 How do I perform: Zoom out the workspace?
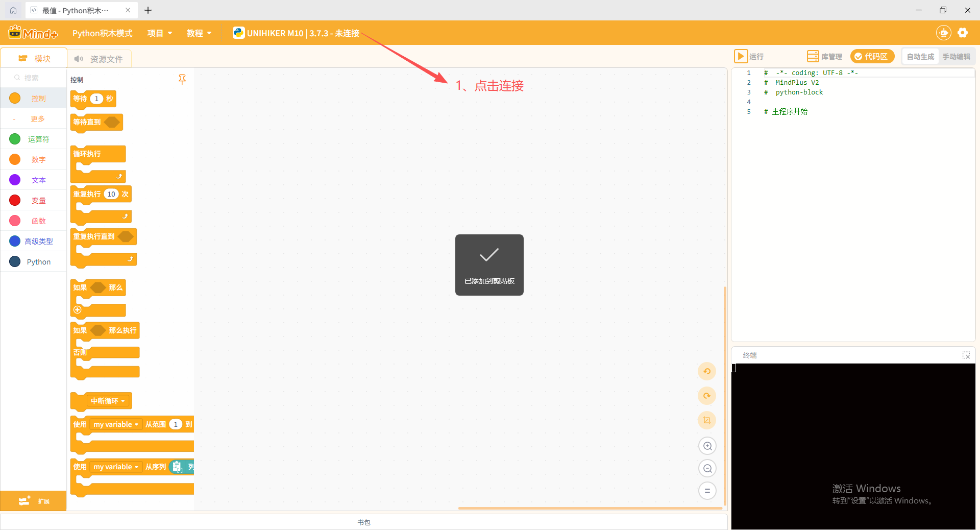click(707, 468)
